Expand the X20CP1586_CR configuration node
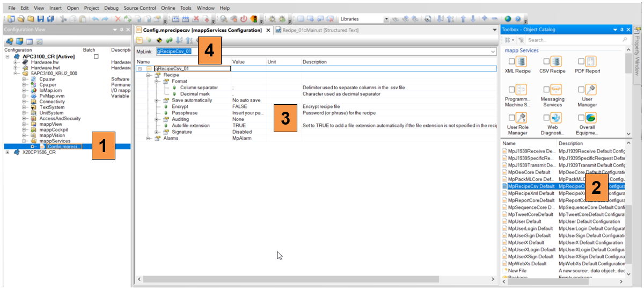 pyautogui.click(x=8, y=152)
